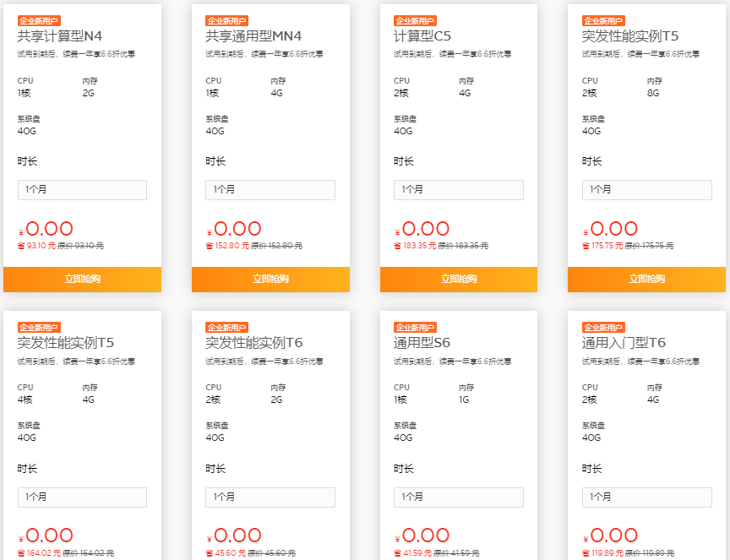Click the 省 183.35 元 savings text
730x560 pixels.
click(x=415, y=246)
